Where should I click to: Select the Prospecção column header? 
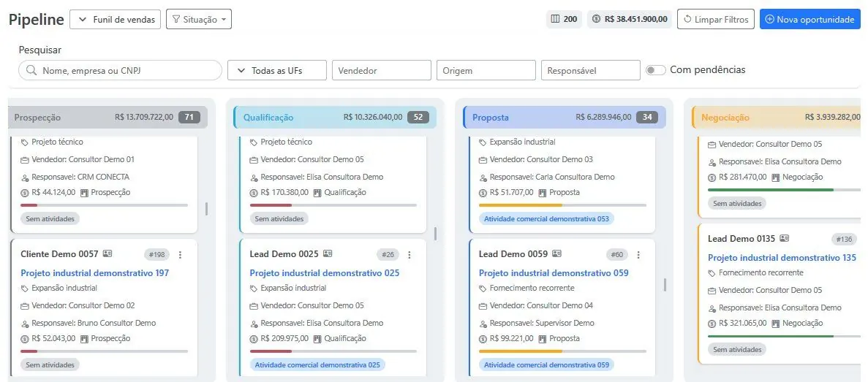pyautogui.click(x=108, y=117)
